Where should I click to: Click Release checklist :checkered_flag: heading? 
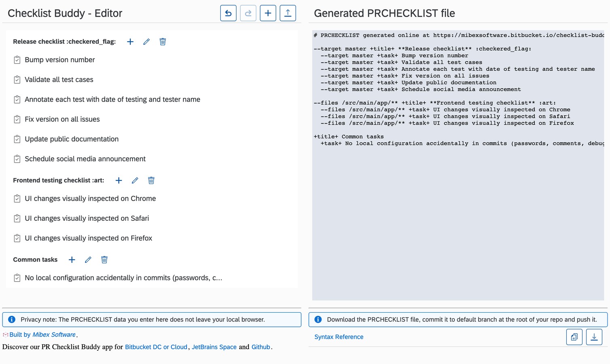[x=64, y=42]
